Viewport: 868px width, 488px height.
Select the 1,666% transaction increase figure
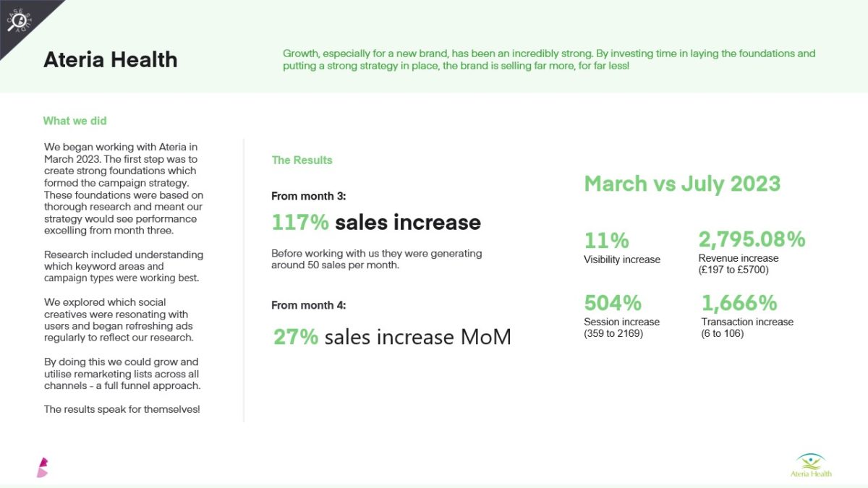click(x=739, y=302)
